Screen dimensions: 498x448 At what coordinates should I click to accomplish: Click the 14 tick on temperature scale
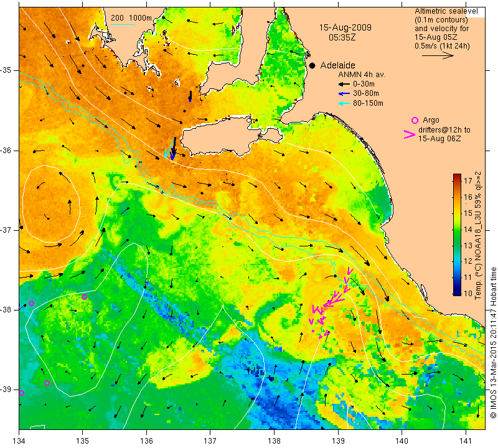468,229
